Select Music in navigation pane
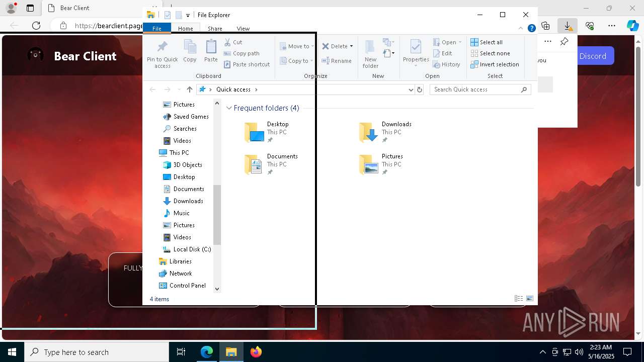Viewport: 644px width, 362px height. (177, 213)
